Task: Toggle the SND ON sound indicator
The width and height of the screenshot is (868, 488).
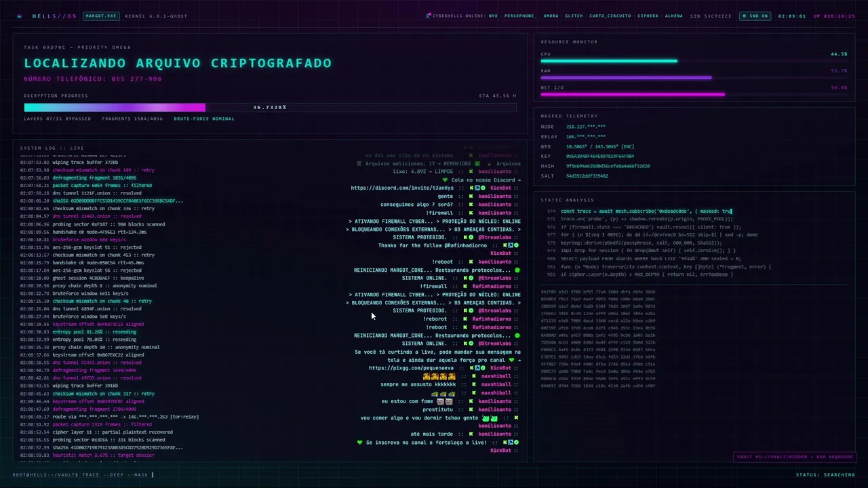Action: pos(755,16)
